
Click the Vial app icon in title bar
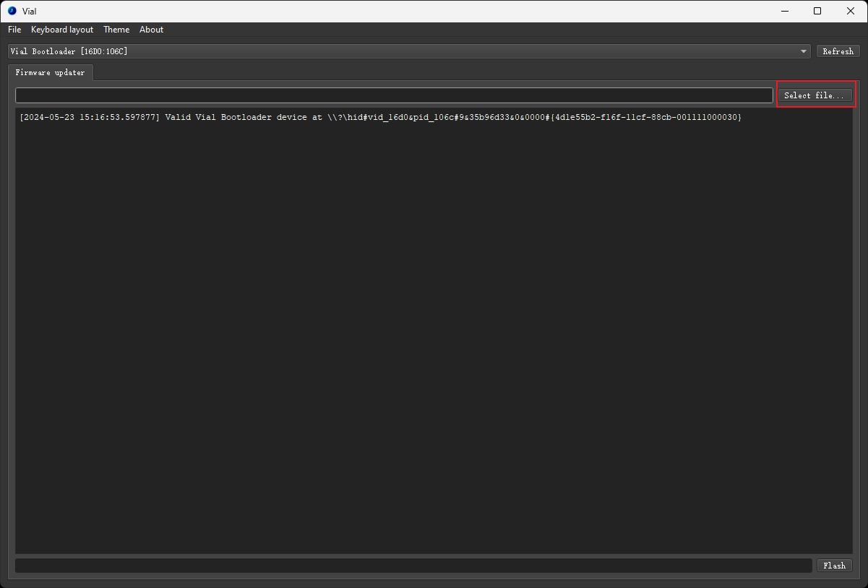click(x=12, y=11)
